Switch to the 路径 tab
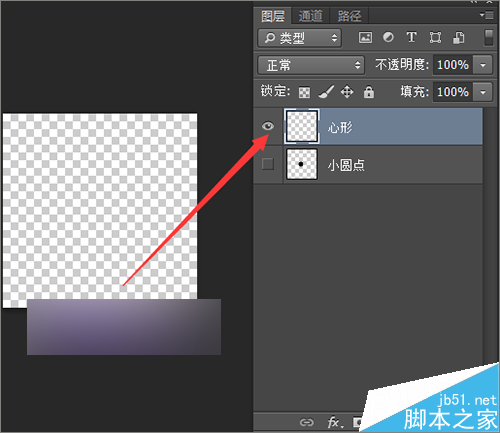The image size is (500, 433). coord(349,16)
